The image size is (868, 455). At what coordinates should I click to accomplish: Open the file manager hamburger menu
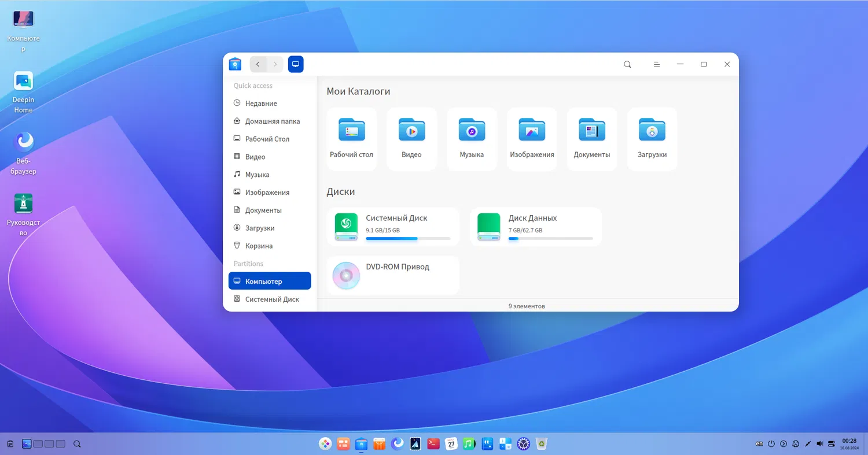pos(657,64)
